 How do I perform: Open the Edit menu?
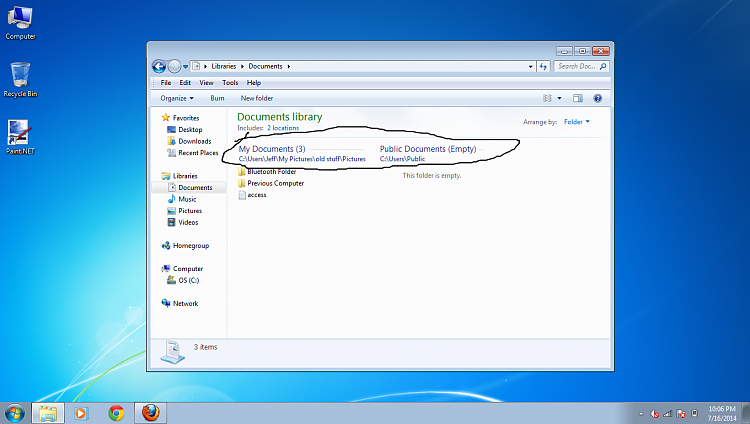(x=185, y=83)
